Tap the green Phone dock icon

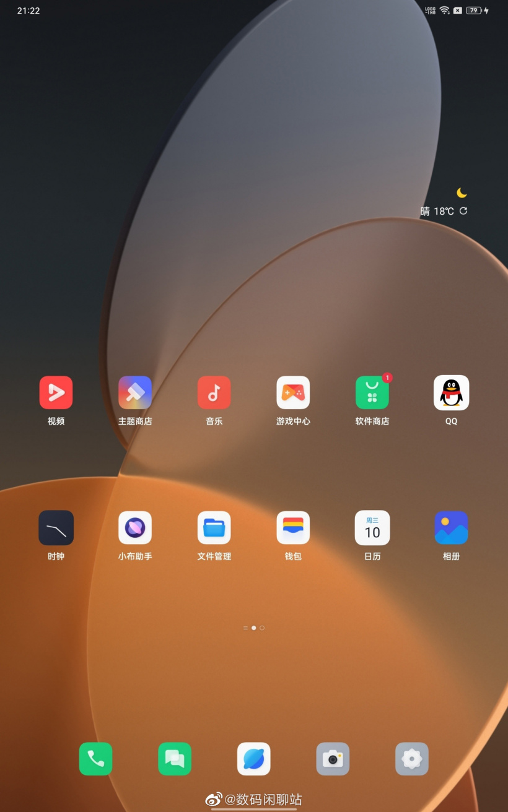(x=95, y=759)
